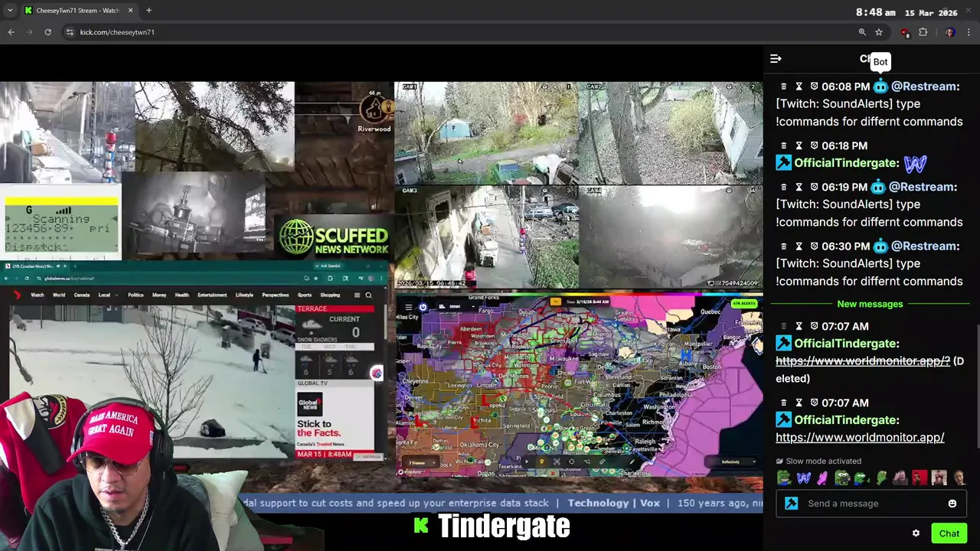Open the Chrome three-dot menu
980x551 pixels.
tap(969, 32)
